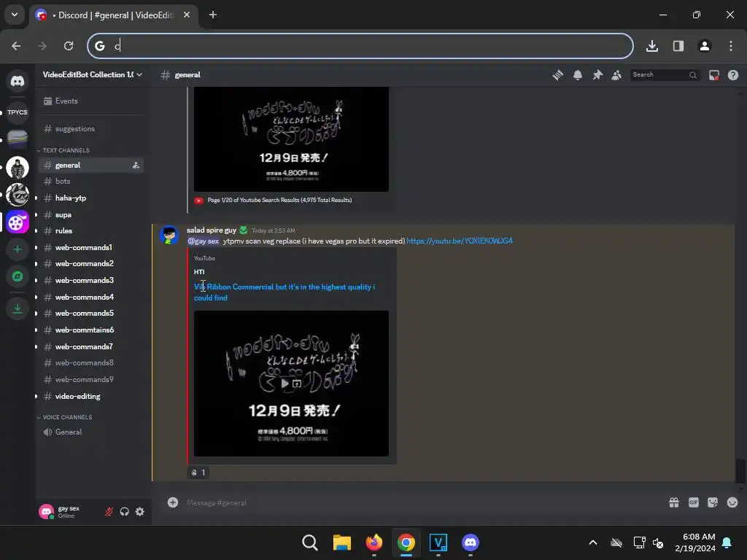Toggle the Member List icon
Image resolution: width=747 pixels, height=560 pixels.
pyautogui.click(x=616, y=75)
